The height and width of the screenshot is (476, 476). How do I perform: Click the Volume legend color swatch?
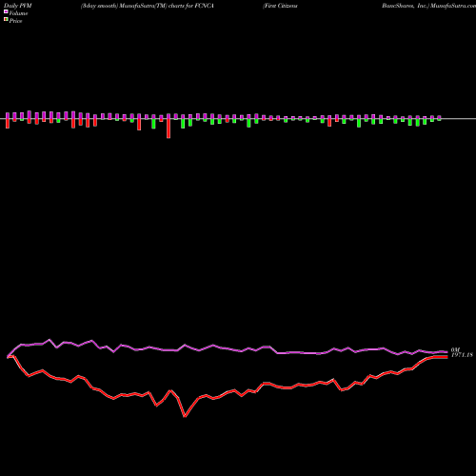[x=6, y=12]
